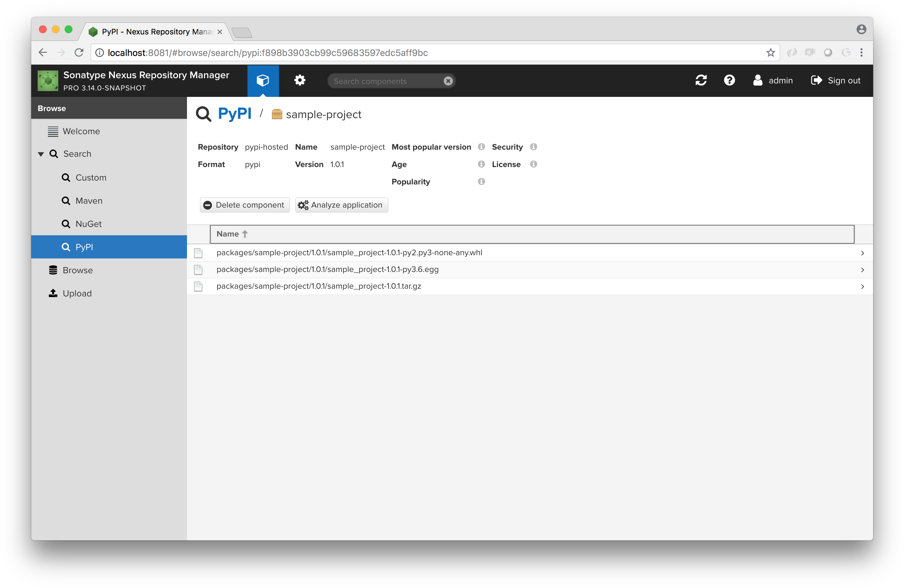The width and height of the screenshot is (904, 588).
Task: Select Custom search from sidebar
Action: pyautogui.click(x=91, y=177)
